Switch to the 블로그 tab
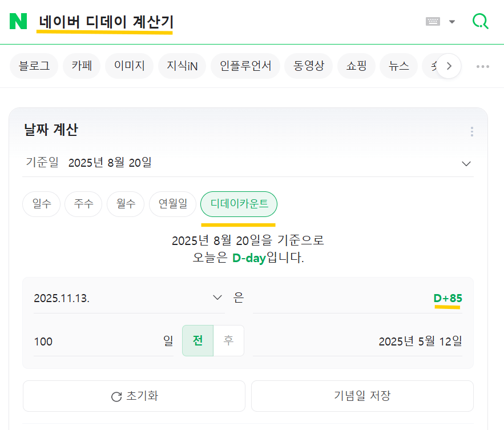The width and height of the screenshot is (504, 430). (34, 66)
